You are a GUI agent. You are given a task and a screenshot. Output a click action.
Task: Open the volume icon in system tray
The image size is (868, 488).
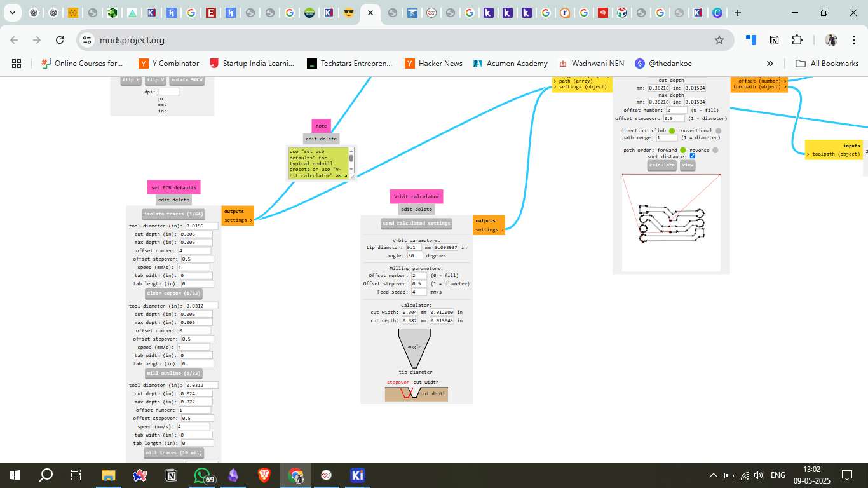(758, 475)
